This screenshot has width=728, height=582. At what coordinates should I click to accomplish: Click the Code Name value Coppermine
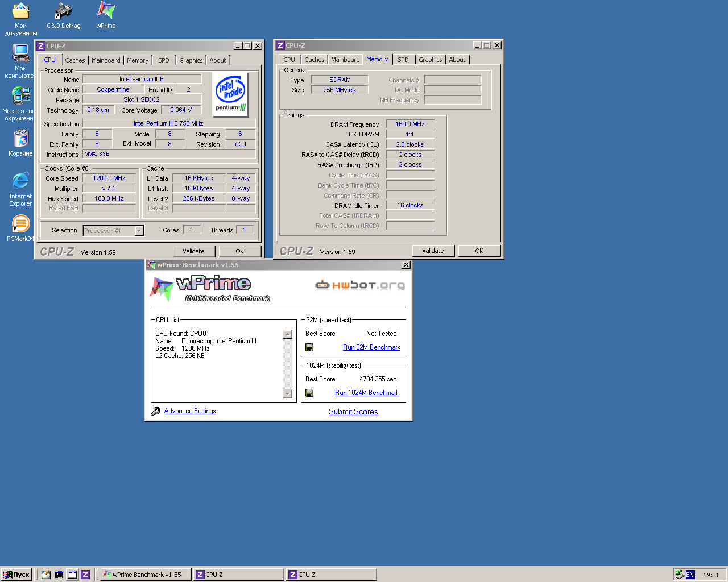coord(113,89)
